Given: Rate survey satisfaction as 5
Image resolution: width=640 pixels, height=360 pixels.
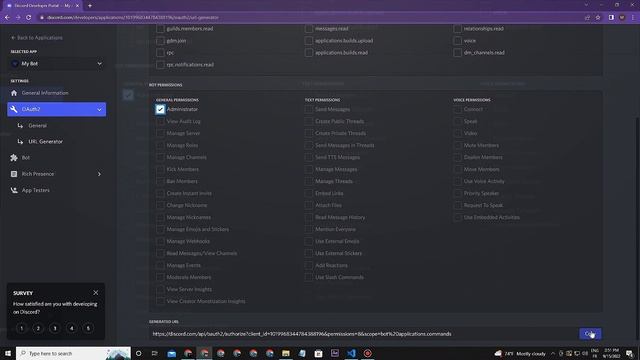Looking at the screenshot, I should pyautogui.click(x=88, y=328).
